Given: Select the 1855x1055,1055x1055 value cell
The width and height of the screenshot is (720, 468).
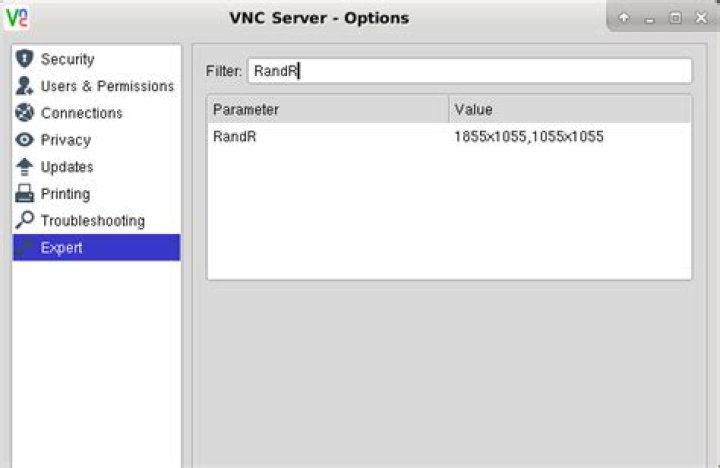Looking at the screenshot, I should 529,136.
